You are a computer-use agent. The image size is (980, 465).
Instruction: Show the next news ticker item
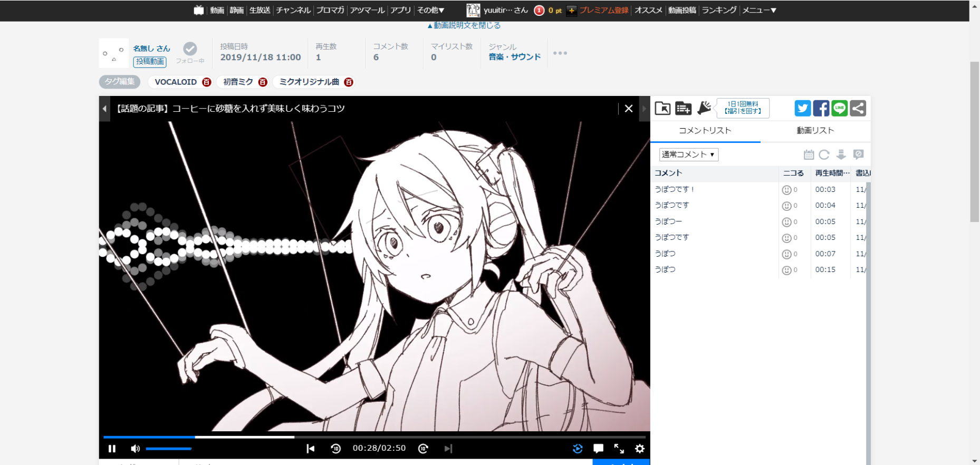[644, 109]
